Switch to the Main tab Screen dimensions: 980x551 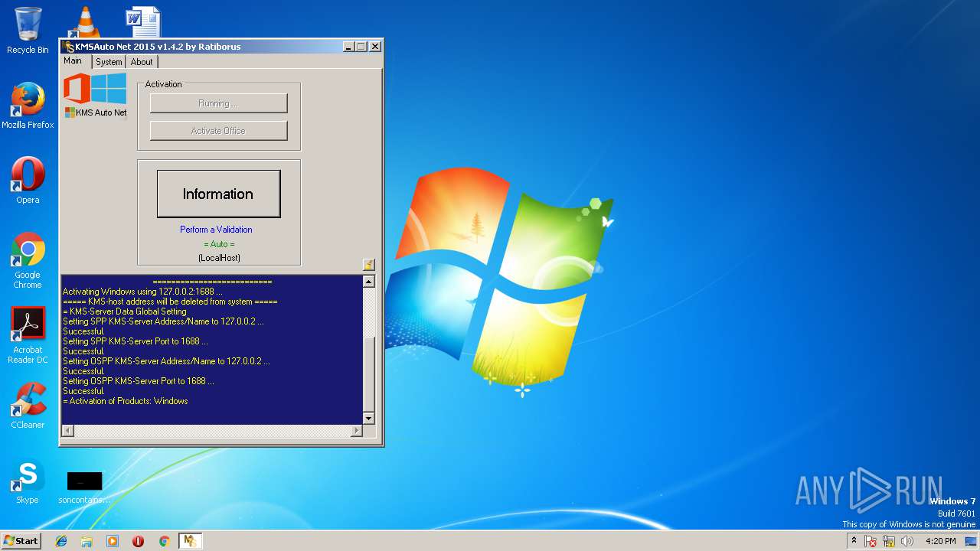73,61
